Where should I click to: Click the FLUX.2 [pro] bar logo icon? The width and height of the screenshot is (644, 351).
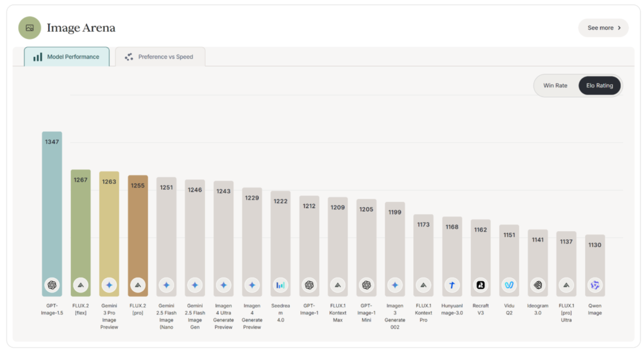point(138,285)
